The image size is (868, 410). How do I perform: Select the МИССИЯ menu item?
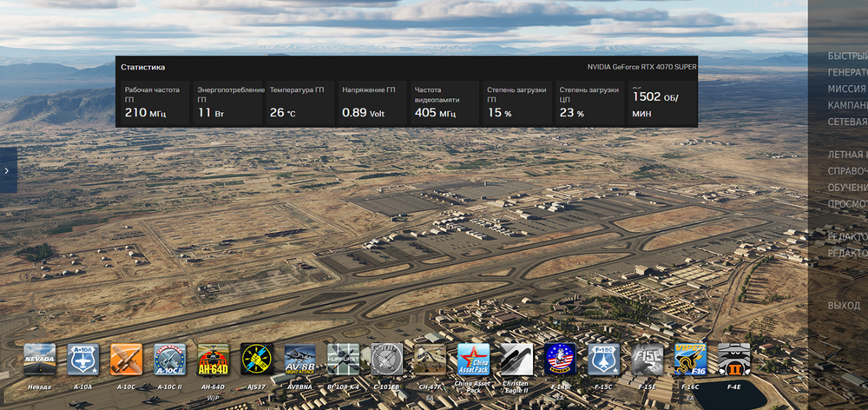(847, 89)
